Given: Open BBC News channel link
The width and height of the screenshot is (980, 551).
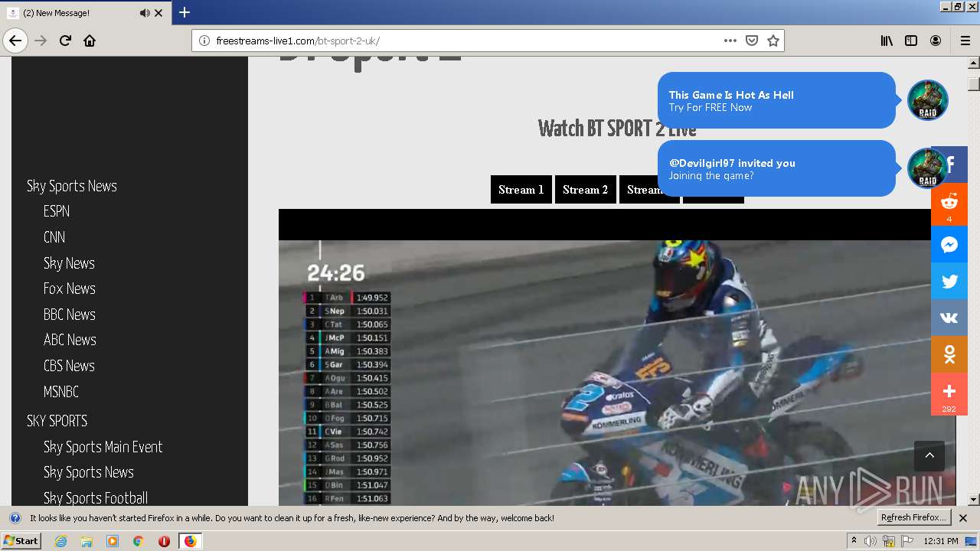Looking at the screenshot, I should point(70,315).
